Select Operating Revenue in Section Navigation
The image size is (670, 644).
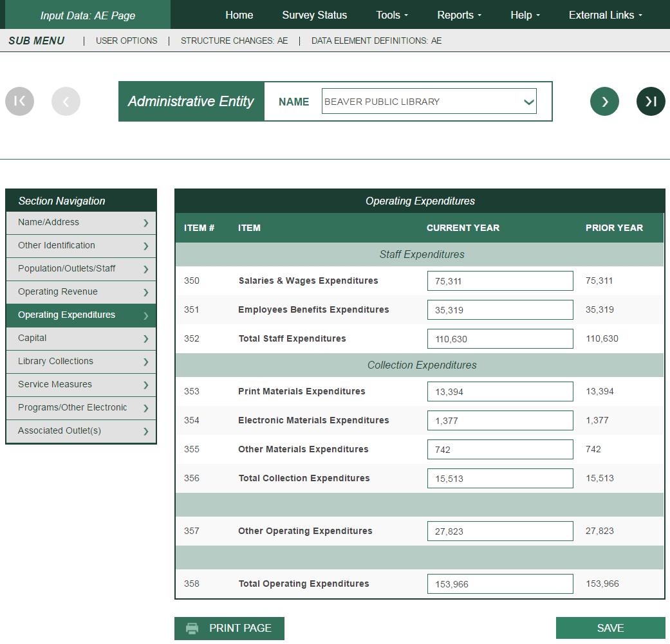pyautogui.click(x=80, y=292)
